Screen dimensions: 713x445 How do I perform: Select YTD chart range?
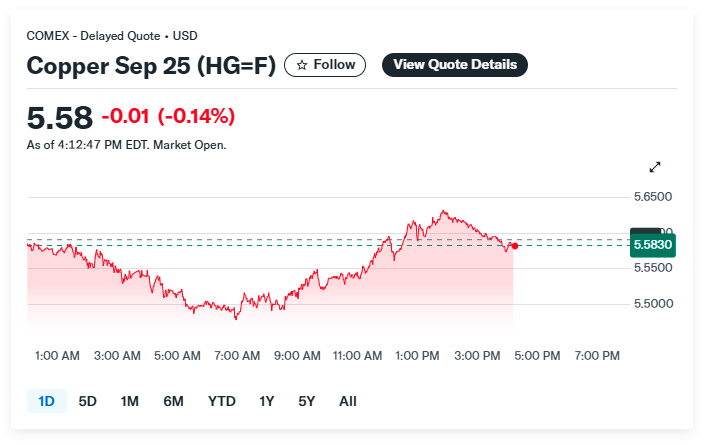coord(221,401)
